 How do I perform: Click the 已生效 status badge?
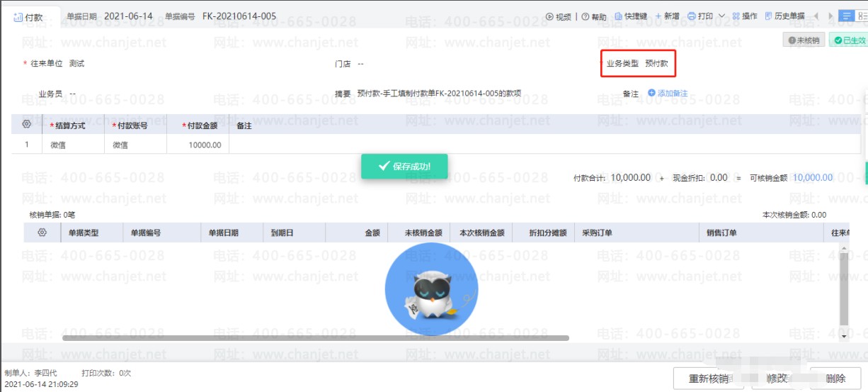pyautogui.click(x=847, y=40)
